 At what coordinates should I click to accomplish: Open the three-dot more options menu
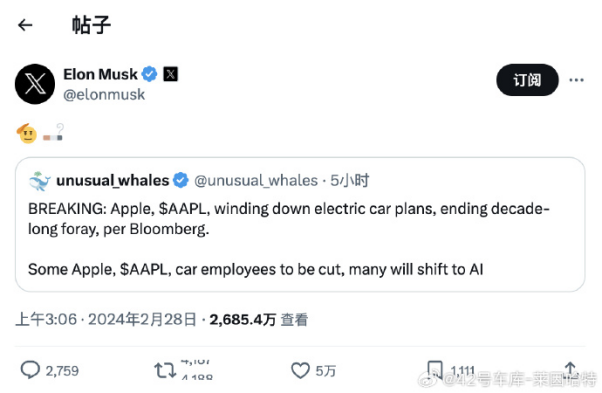click(576, 80)
